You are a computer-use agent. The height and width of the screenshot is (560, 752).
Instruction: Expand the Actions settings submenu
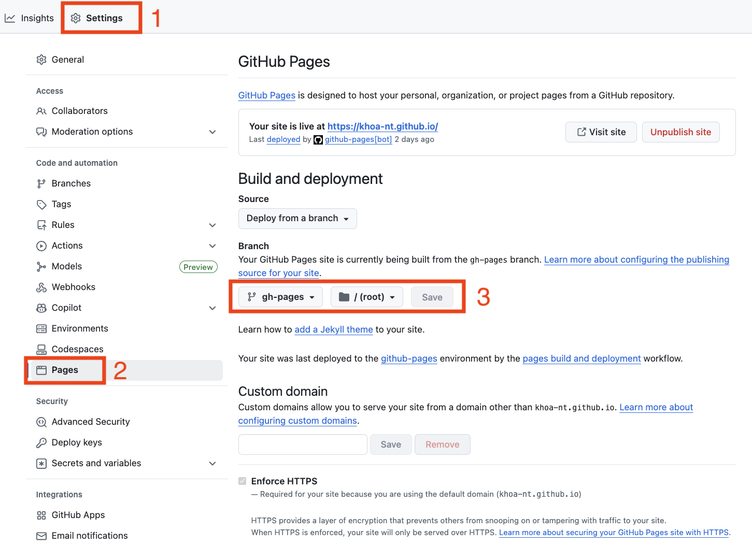click(212, 246)
